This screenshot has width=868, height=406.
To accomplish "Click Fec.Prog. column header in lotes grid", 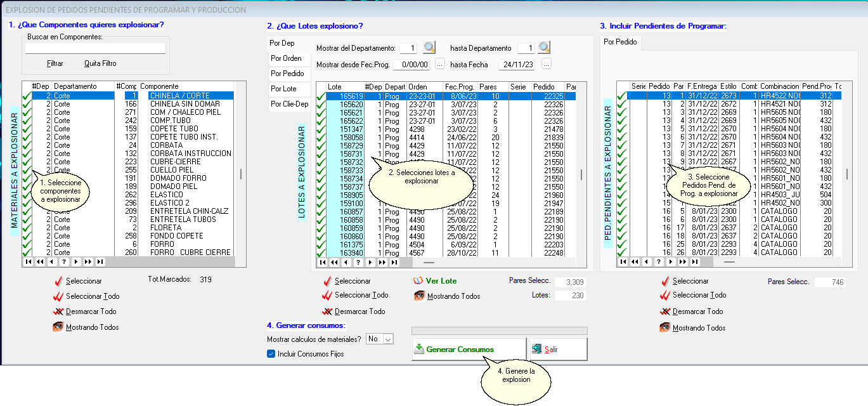I will point(460,86).
